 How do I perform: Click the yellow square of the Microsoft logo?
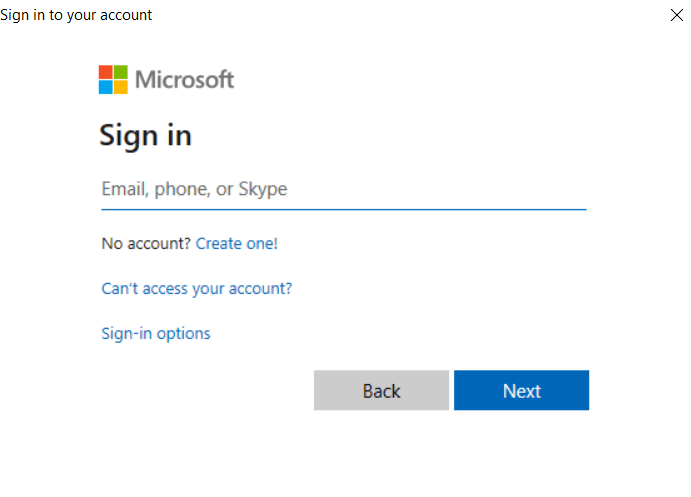[x=120, y=87]
